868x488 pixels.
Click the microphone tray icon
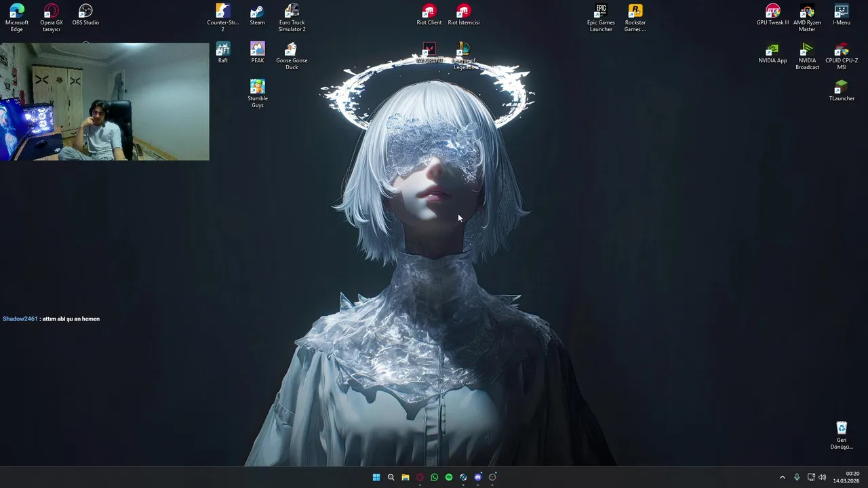(x=797, y=477)
